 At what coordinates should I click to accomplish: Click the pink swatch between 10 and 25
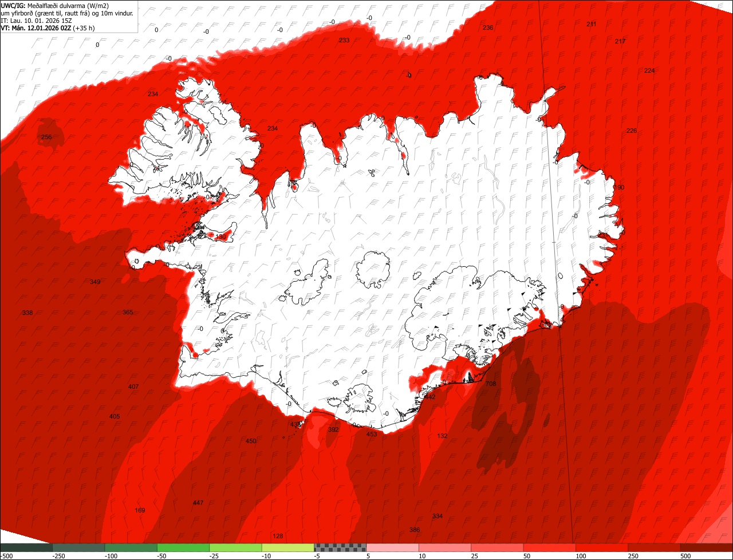pos(445,547)
